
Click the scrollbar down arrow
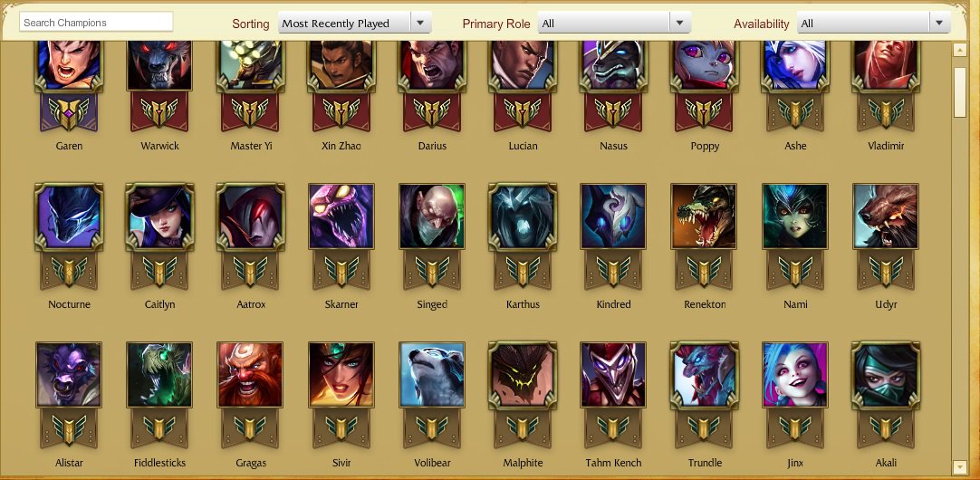click(960, 466)
